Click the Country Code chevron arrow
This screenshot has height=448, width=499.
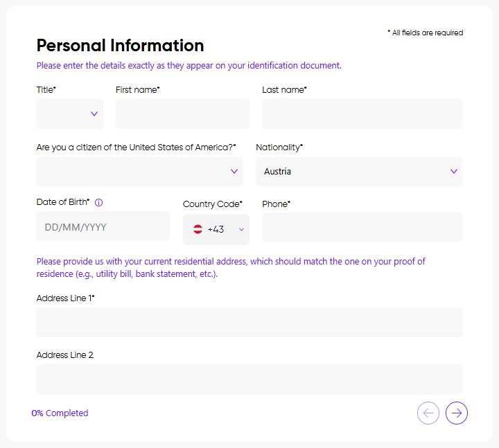pos(241,229)
